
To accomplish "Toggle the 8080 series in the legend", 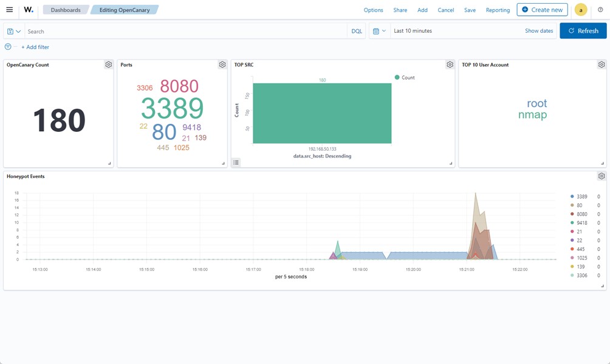I will 581,215.
